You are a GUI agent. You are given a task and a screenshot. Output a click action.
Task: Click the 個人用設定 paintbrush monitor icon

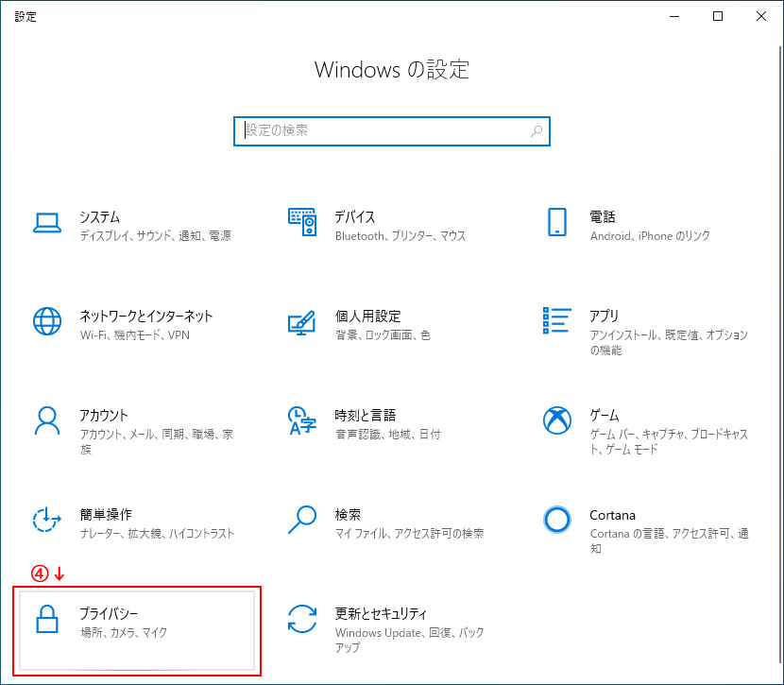click(x=302, y=322)
